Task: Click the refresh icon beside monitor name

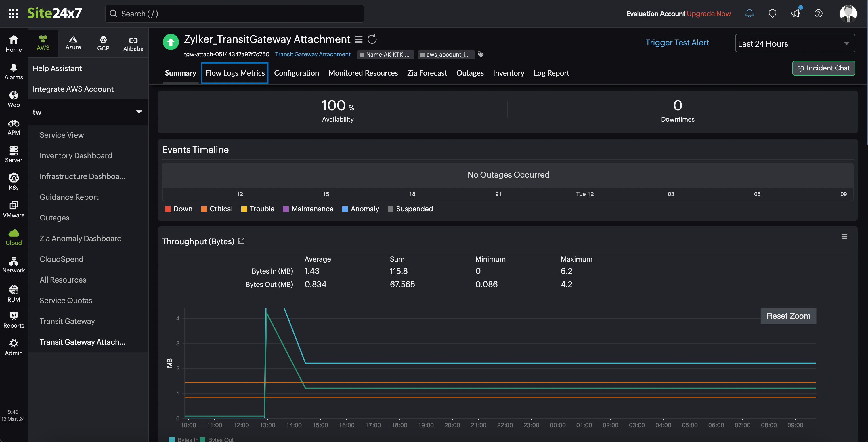Action: click(x=372, y=39)
